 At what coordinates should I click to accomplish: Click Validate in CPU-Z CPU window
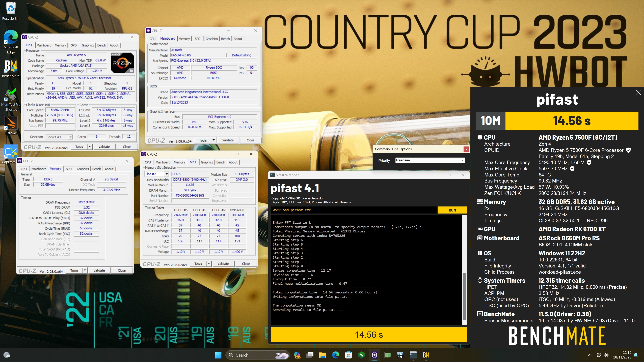(104, 147)
